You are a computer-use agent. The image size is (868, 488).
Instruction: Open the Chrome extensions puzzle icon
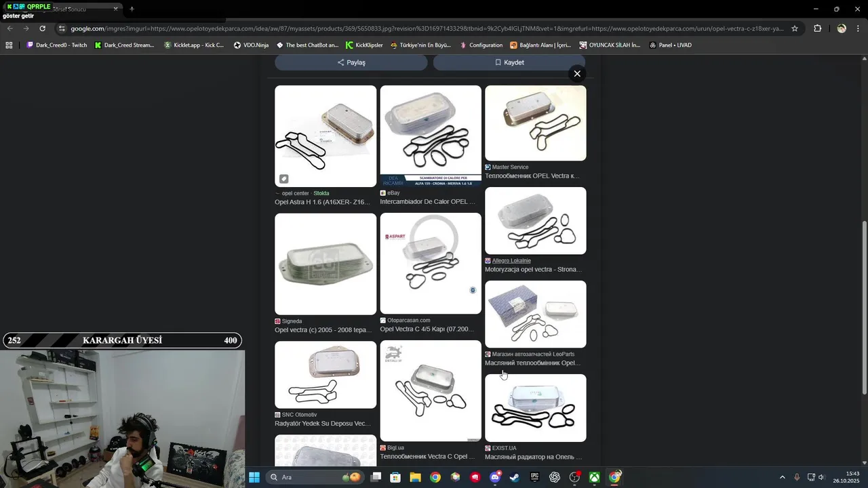817,28
